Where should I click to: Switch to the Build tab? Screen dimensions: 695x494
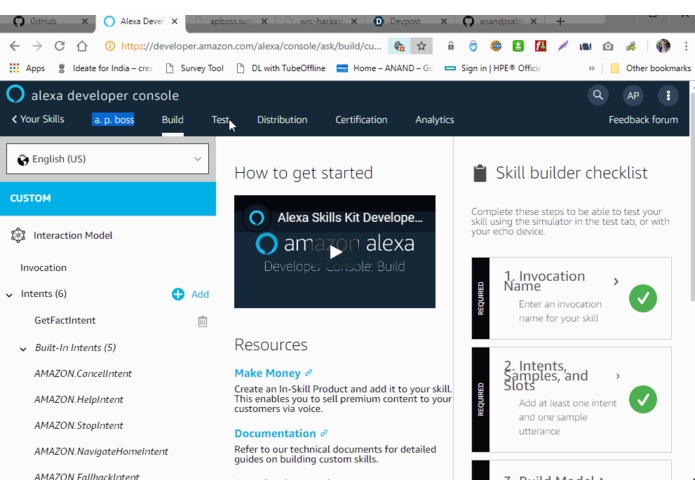pos(172,120)
